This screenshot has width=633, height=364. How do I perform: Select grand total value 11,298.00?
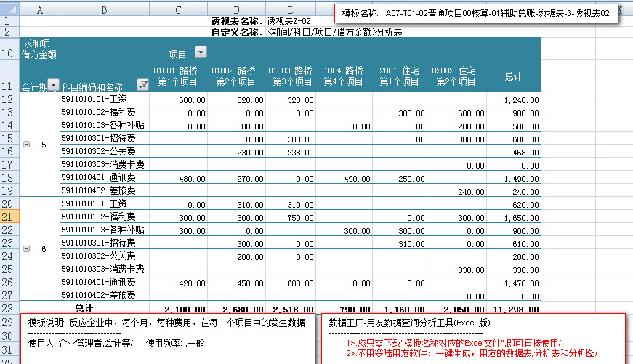[513, 309]
